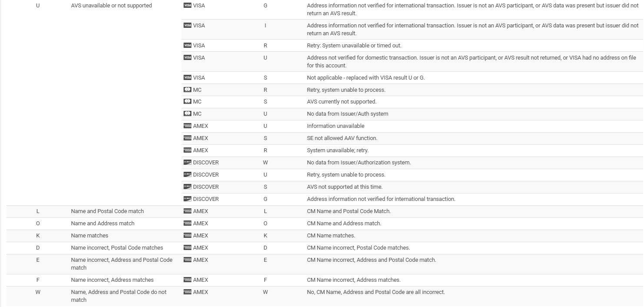Click the AMEX icon in 'CM Name matches.' row
This screenshot has height=307, width=644.
pyautogui.click(x=187, y=235)
